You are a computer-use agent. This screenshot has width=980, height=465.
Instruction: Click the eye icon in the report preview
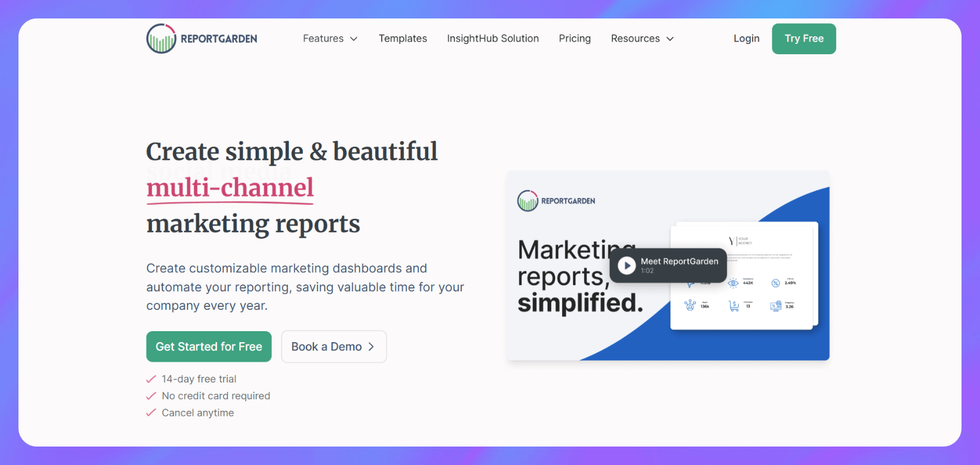point(733,283)
